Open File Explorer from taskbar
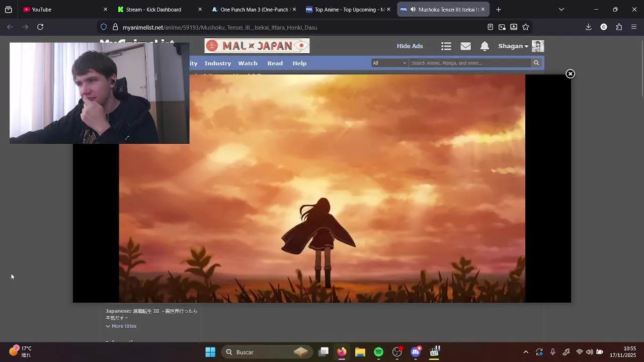This screenshot has height=362, width=644. (360, 352)
